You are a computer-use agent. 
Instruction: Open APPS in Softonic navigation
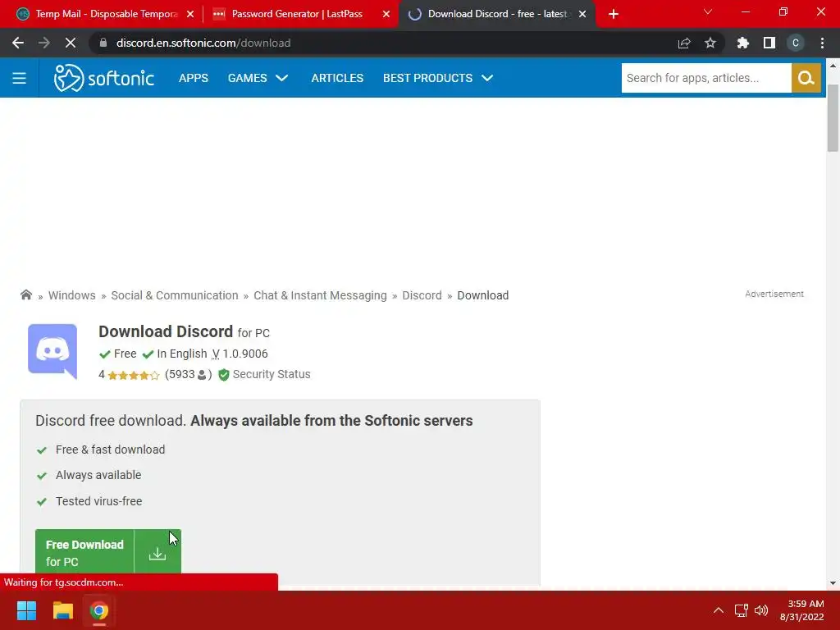pyautogui.click(x=194, y=78)
